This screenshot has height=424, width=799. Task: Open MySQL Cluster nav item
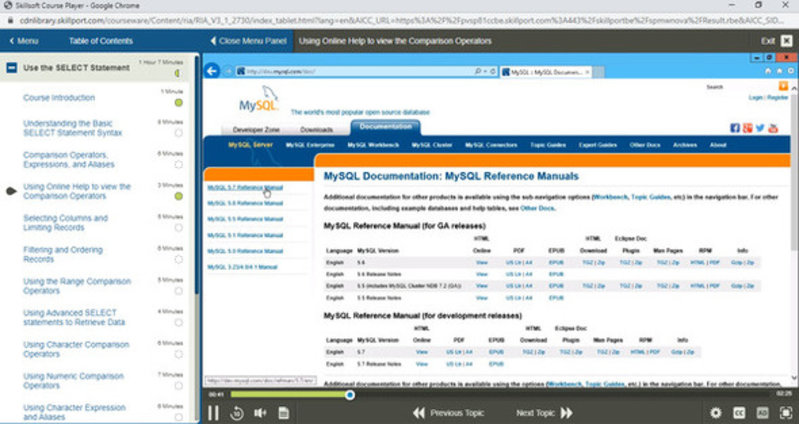(x=432, y=145)
